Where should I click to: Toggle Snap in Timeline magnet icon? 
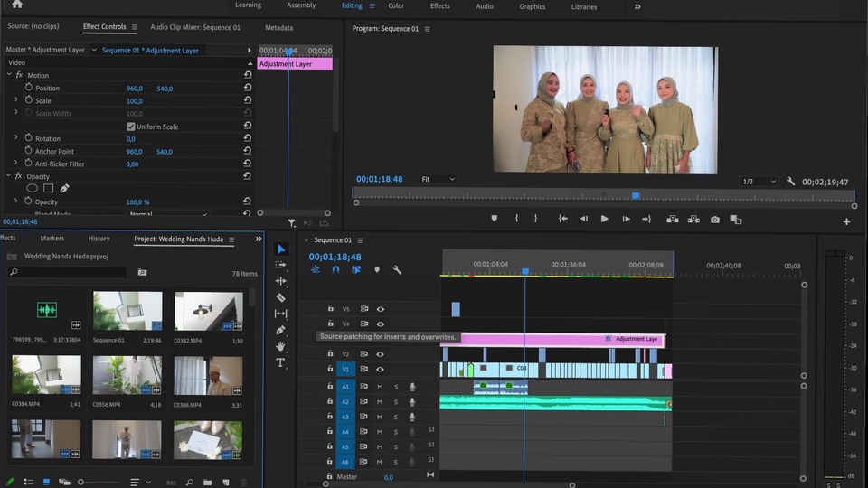point(335,269)
